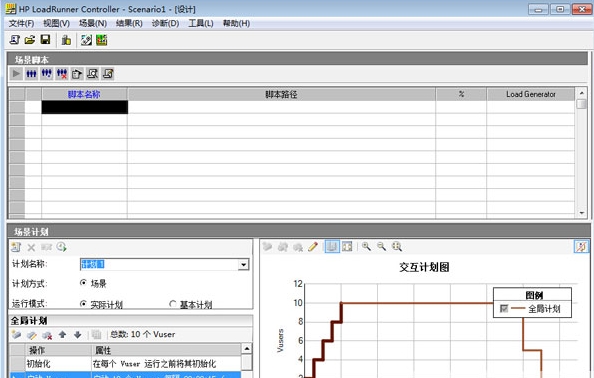Screen dimensions: 594x378
Task: Toggle the 全局计划 legend checkbox
Action: tap(504, 308)
